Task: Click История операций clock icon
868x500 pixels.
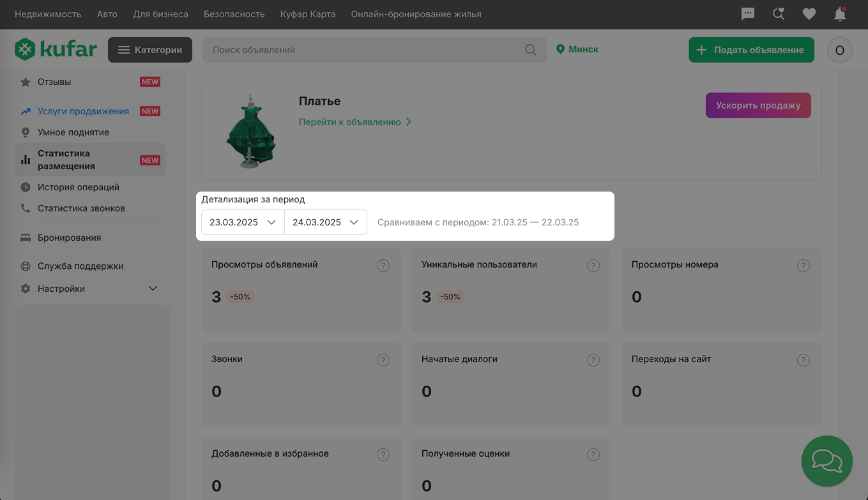Action: tap(26, 187)
